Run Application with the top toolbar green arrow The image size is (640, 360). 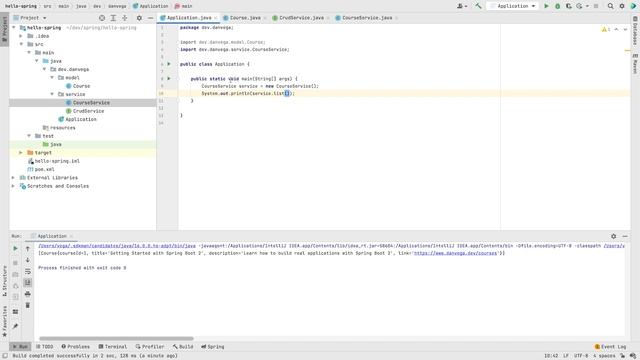546,6
